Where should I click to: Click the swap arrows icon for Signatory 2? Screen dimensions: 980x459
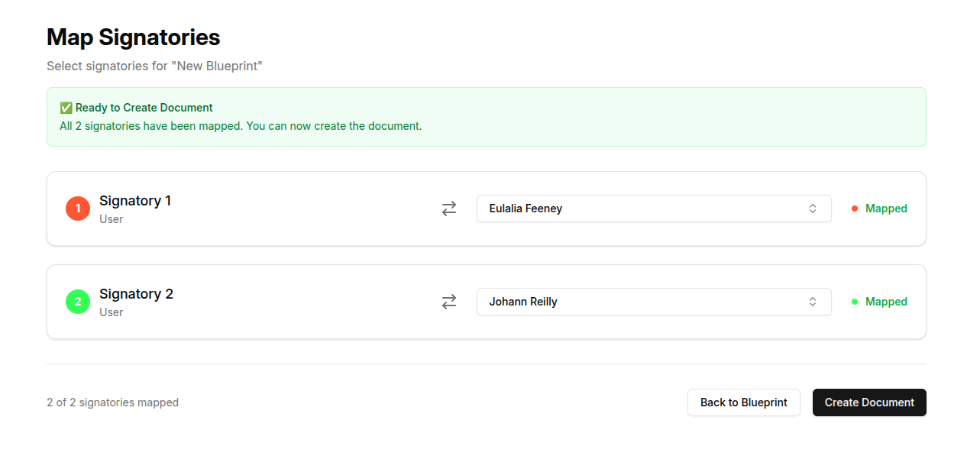(x=449, y=301)
